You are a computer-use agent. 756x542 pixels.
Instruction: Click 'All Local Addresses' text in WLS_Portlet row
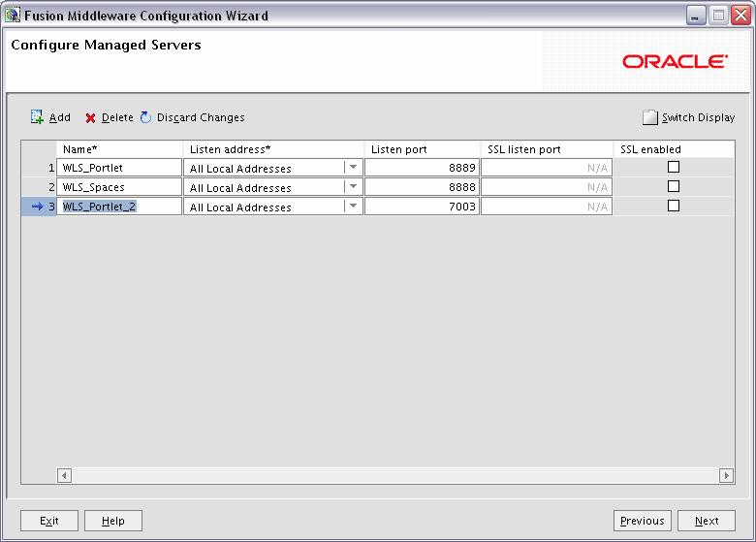[x=240, y=169]
